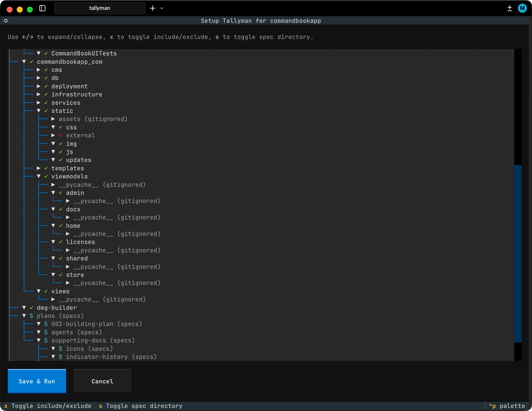Image resolution: width=532 pixels, height=411 pixels.
Task: Select the dmg-builder tree row
Action: click(261, 308)
